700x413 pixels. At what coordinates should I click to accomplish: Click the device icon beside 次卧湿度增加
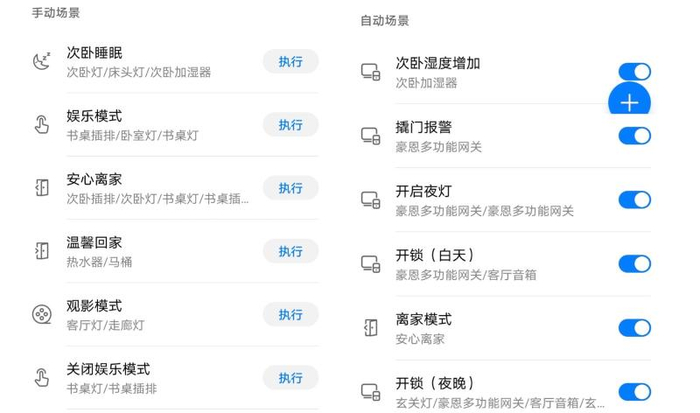pos(371,72)
